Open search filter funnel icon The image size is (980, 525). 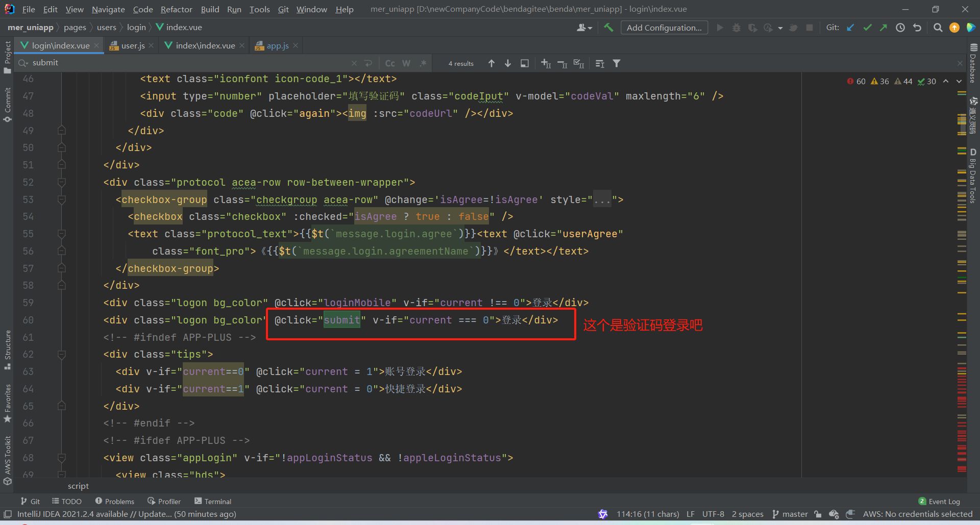click(x=617, y=63)
